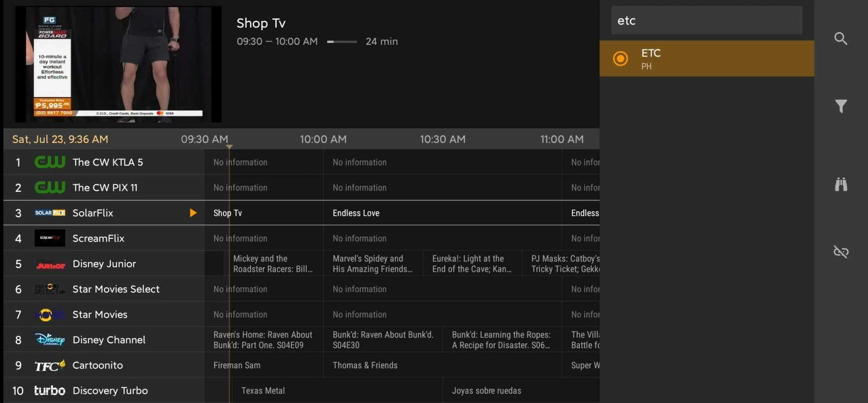The height and width of the screenshot is (403, 868).
Task: Click the Sat, Jul 23 date label
Action: click(60, 139)
